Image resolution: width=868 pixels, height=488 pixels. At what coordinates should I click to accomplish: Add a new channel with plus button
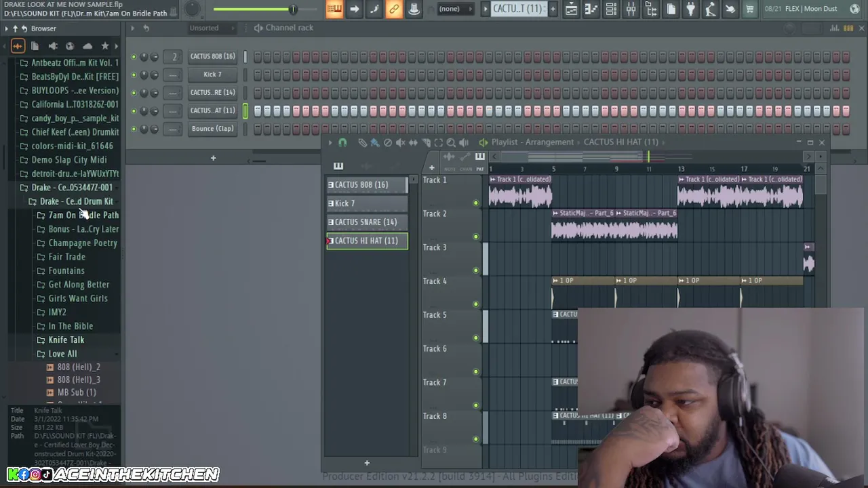213,159
